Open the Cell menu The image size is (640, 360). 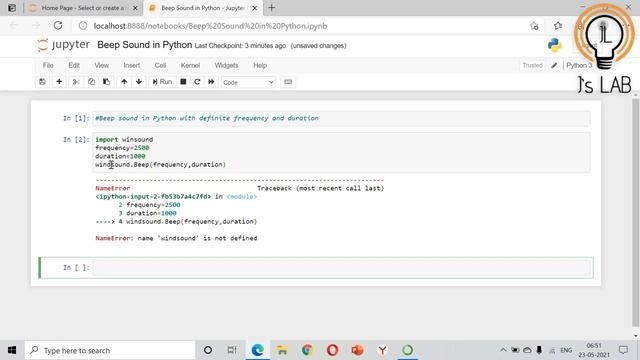point(160,65)
